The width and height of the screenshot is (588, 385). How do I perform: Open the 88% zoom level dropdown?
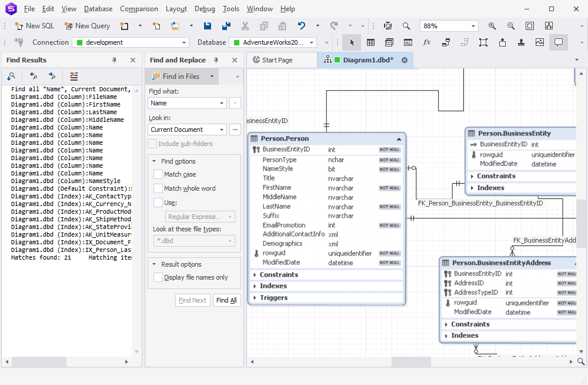click(473, 26)
